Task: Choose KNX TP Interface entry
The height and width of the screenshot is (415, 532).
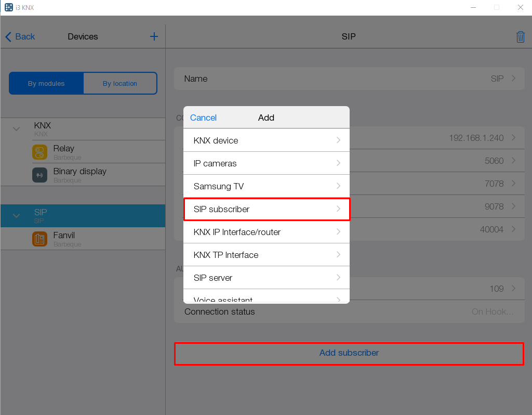Action: tap(267, 255)
